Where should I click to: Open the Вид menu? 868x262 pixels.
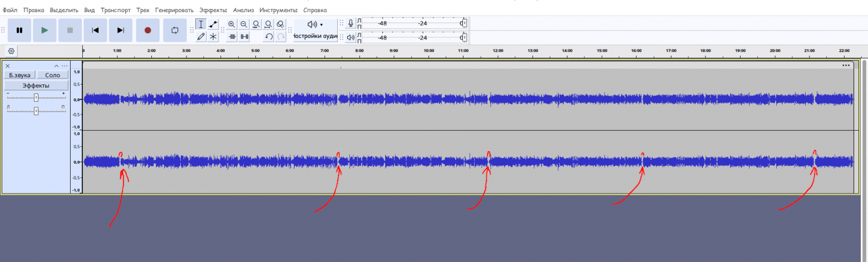coord(90,11)
